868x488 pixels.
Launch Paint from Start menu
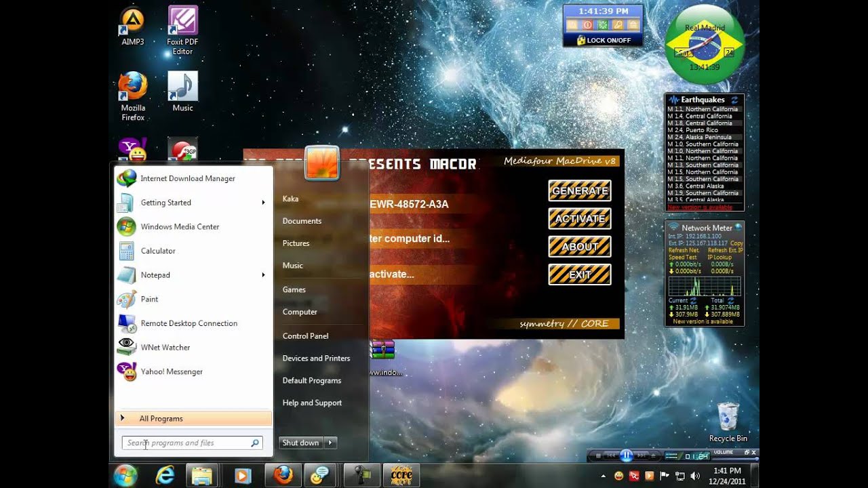tap(193, 299)
